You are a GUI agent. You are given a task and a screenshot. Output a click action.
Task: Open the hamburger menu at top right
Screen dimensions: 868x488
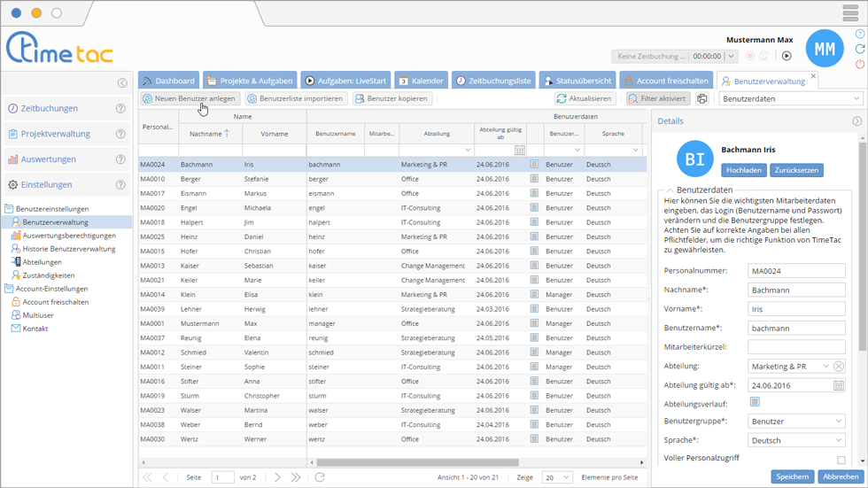pos(850,13)
